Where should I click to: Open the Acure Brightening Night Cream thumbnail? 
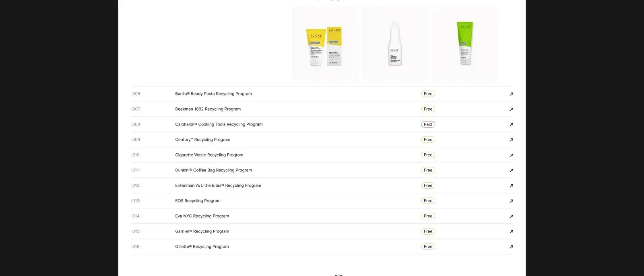(326, 43)
